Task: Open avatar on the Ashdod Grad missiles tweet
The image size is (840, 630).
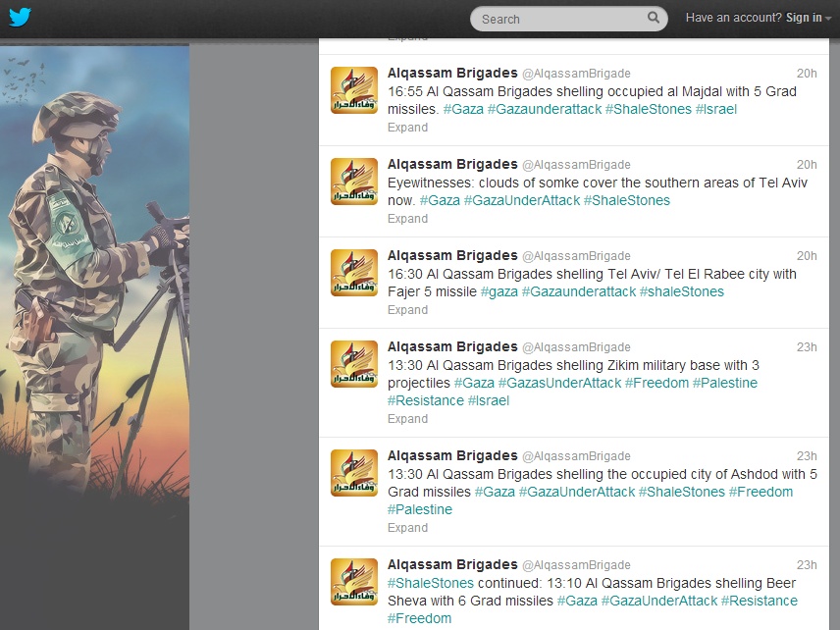Action: coord(354,473)
